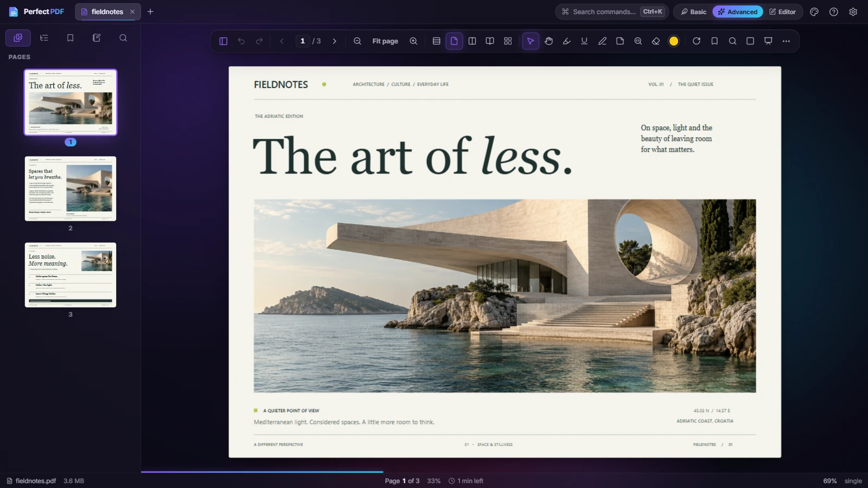Click the search icon in toolbar
Screen dimensions: 868x488
coord(732,41)
